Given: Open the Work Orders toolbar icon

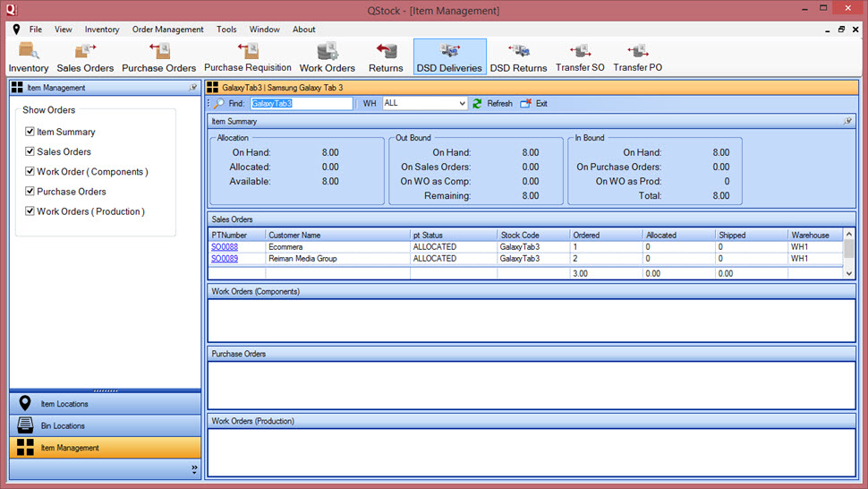Looking at the screenshot, I should (x=328, y=56).
